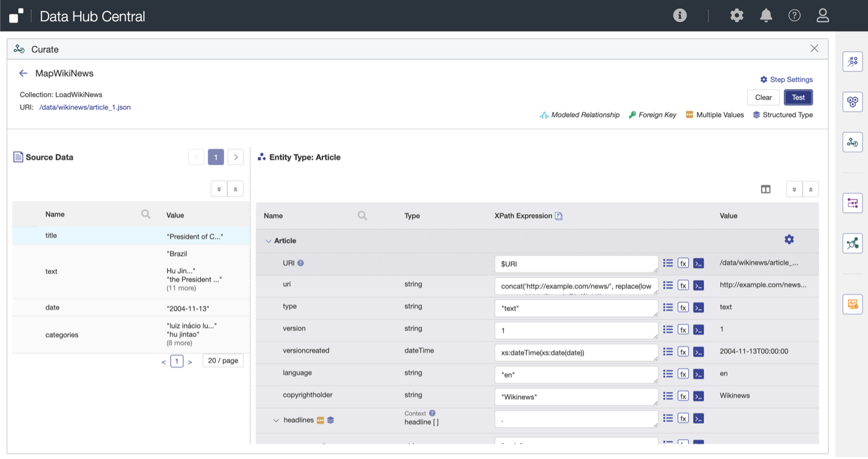Click the Test button
Viewport: 868px width, 459px height.
point(798,98)
